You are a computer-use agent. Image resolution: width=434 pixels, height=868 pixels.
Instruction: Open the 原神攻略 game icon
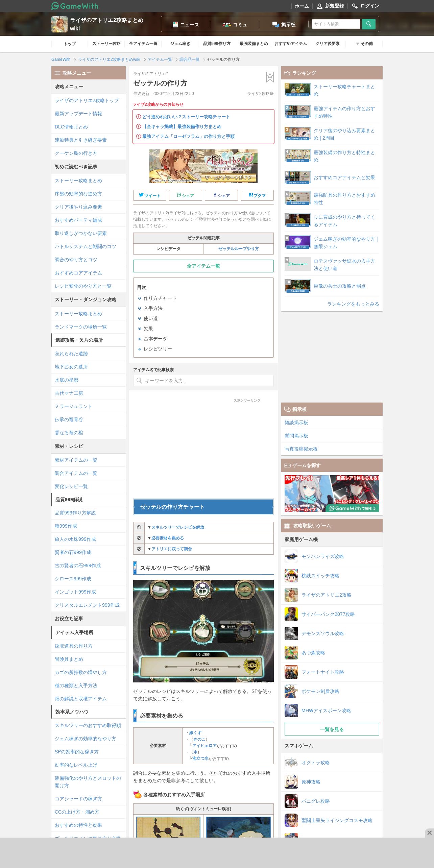click(x=291, y=782)
